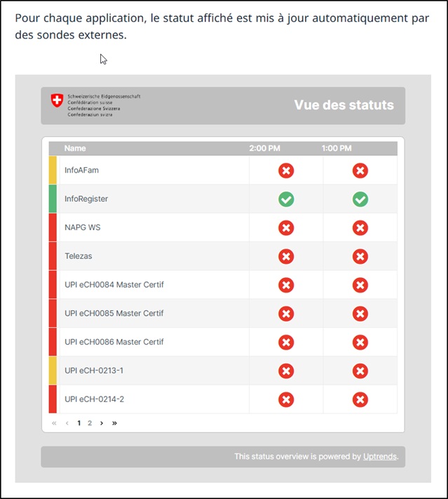Go to previous page with single left chevron

(67, 423)
